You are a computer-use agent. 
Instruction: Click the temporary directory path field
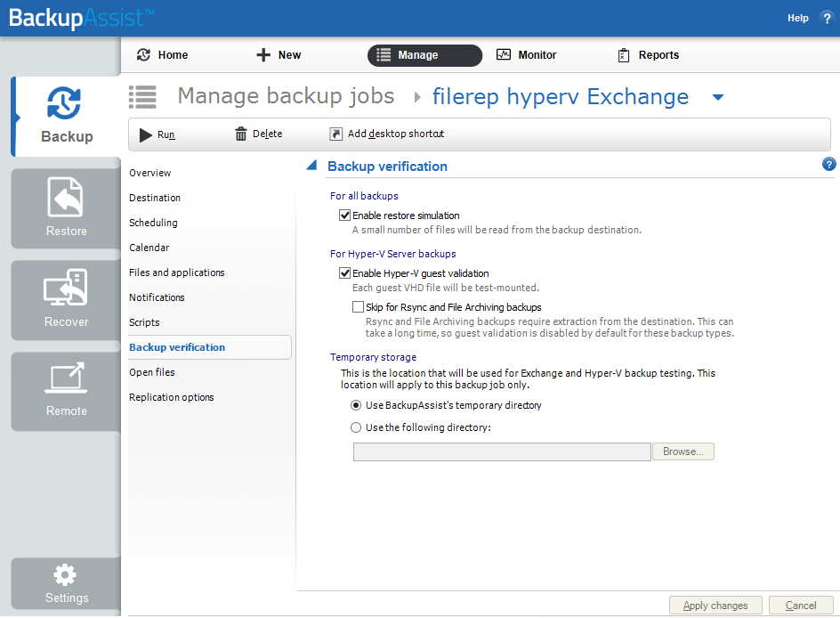502,451
